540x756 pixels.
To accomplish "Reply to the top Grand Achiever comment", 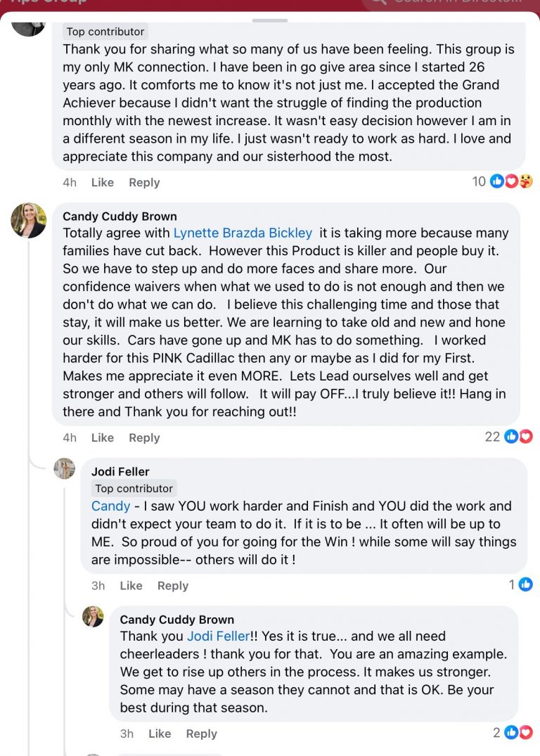I will coord(144,182).
